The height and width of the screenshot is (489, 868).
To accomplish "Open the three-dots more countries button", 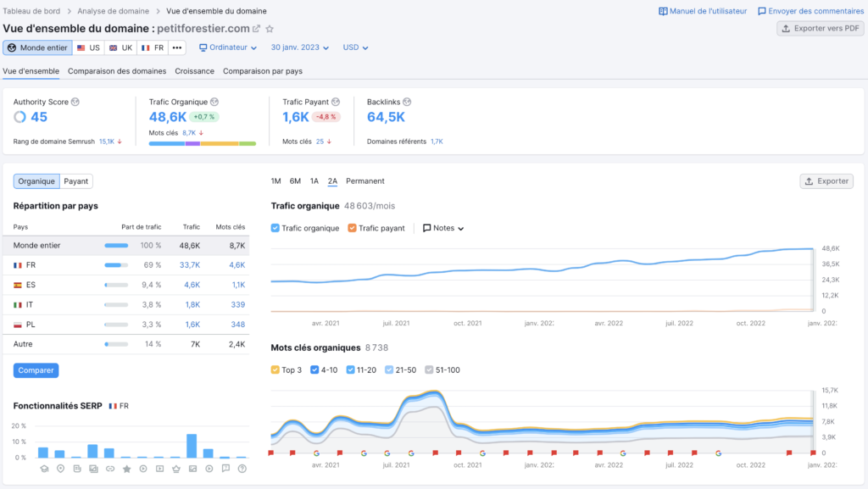I will click(x=176, y=47).
